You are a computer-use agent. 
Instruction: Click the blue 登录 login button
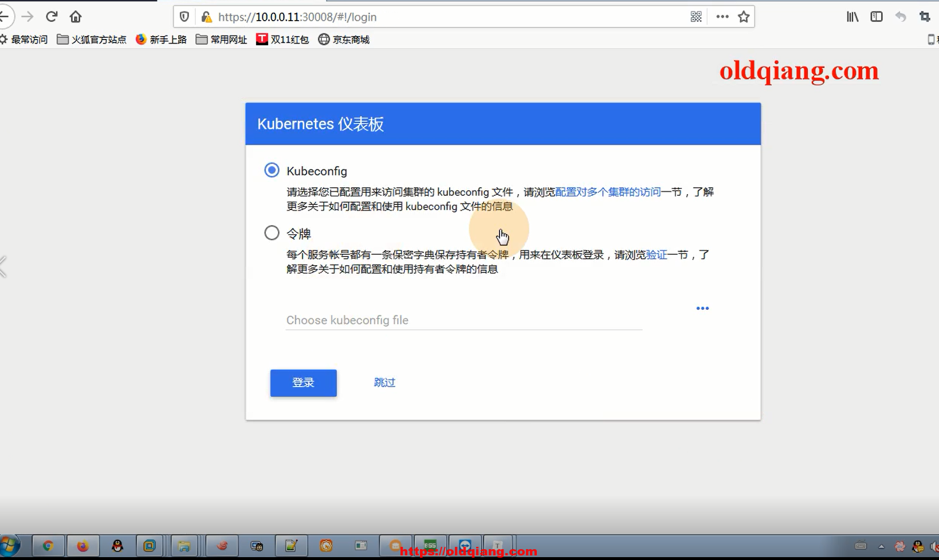[303, 382]
